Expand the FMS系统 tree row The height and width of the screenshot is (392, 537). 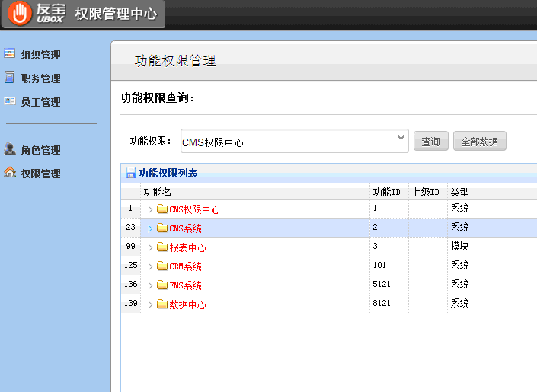[x=150, y=285]
